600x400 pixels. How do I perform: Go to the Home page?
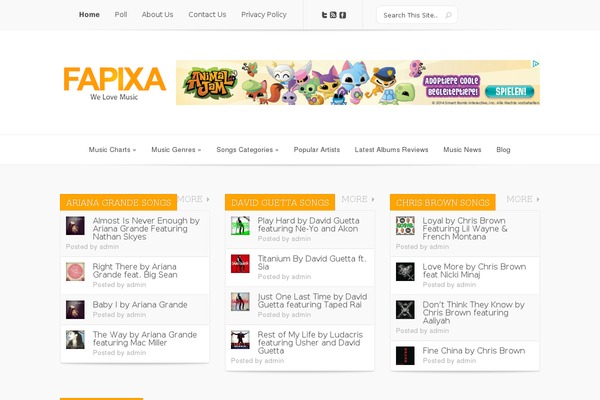89,15
